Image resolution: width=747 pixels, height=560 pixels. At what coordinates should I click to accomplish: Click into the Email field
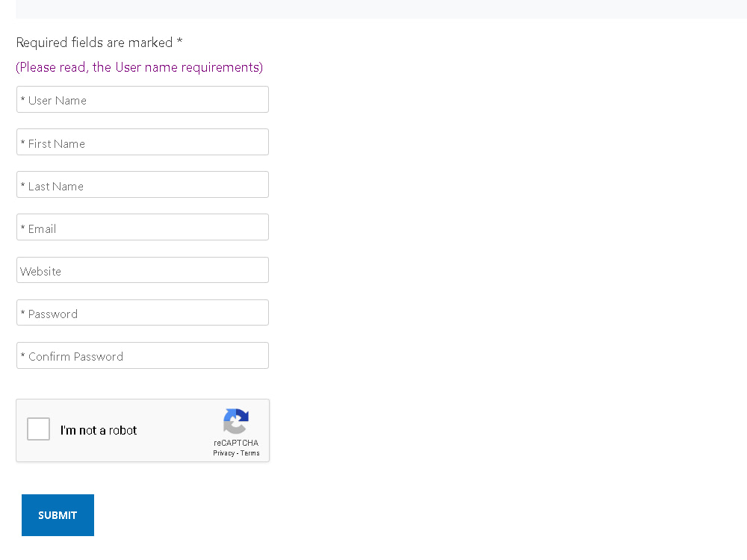coord(143,227)
